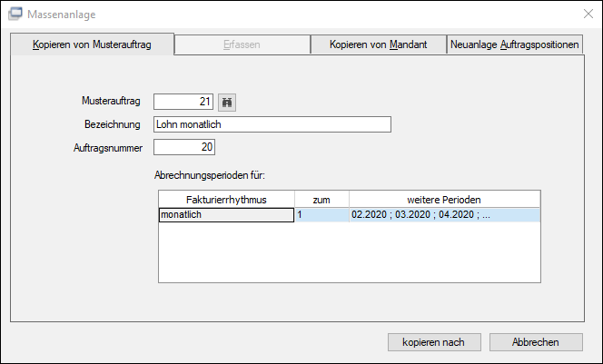
Task: Click the Fakturierrhythmus column header
Action: point(226,200)
